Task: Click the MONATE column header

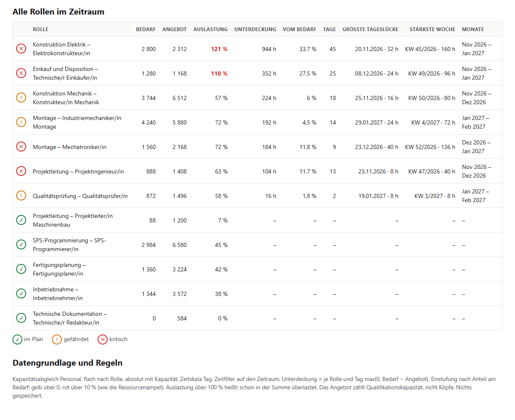Action: coord(473,29)
